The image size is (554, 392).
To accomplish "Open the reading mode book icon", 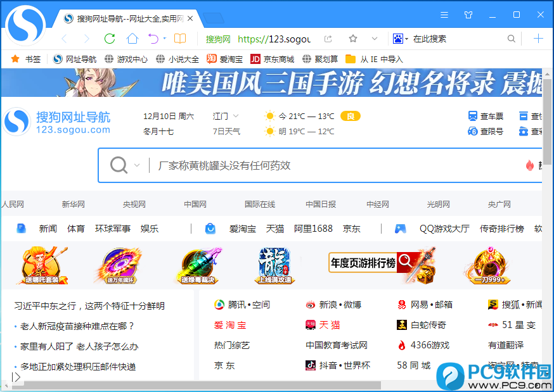I will pyautogui.click(x=180, y=39).
